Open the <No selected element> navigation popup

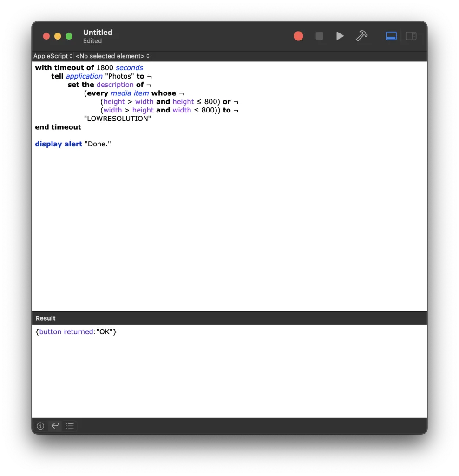[112, 56]
